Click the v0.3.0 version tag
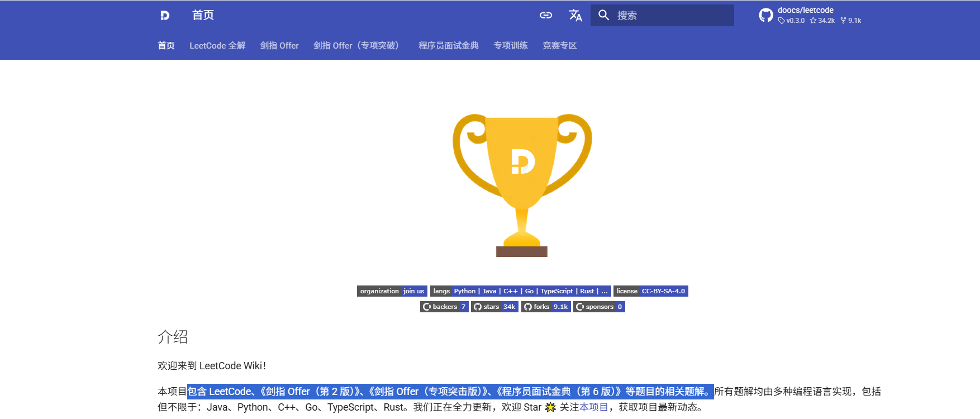The width and height of the screenshot is (980, 419). (x=791, y=21)
